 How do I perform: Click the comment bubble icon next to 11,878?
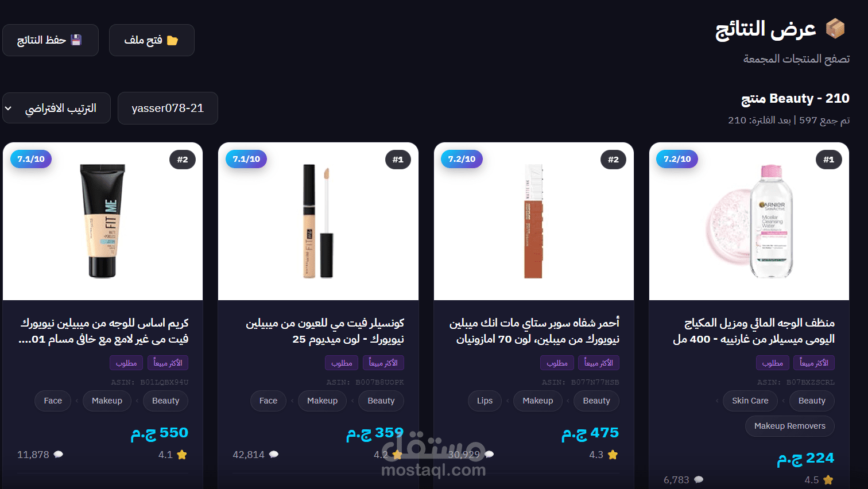58,455
